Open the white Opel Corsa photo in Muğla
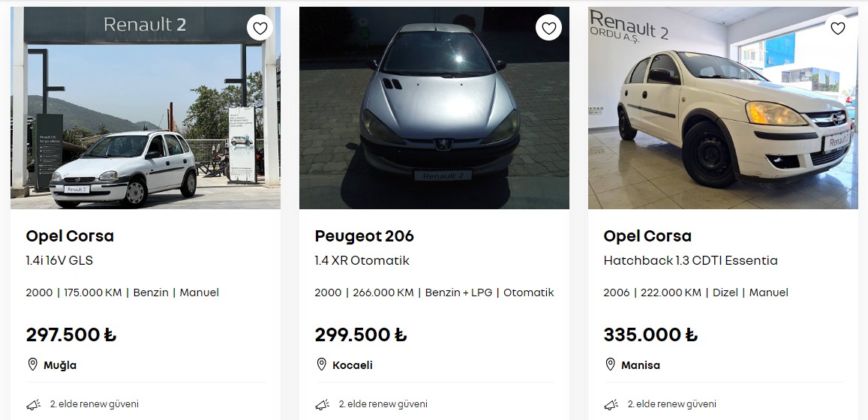The image size is (868, 420). (x=146, y=108)
